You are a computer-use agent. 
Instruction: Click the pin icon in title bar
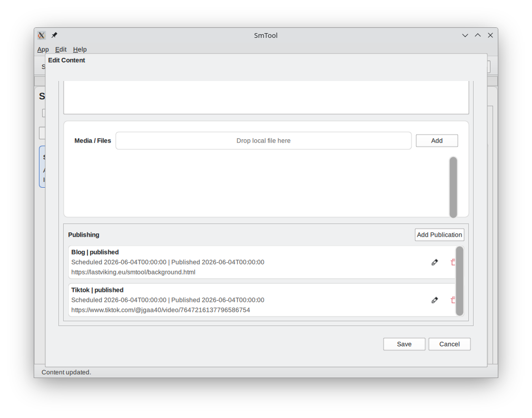point(54,35)
